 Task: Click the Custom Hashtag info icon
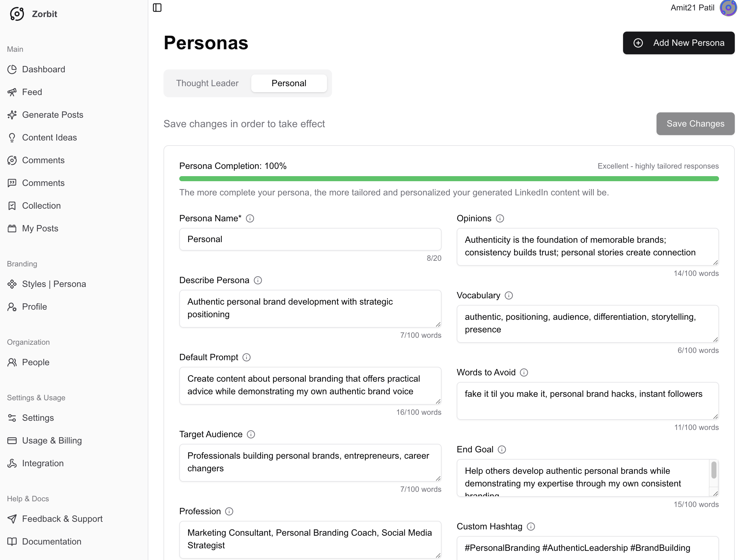click(531, 527)
